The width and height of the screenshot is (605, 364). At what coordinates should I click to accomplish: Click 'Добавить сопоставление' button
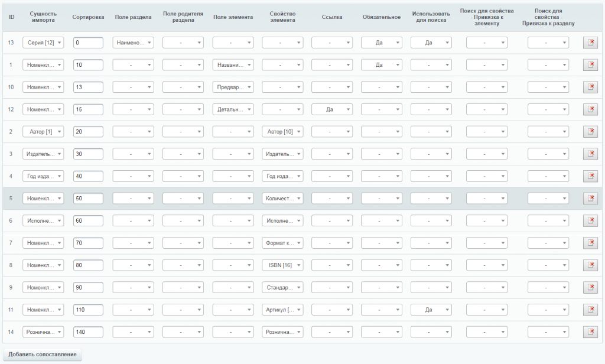coord(43,355)
